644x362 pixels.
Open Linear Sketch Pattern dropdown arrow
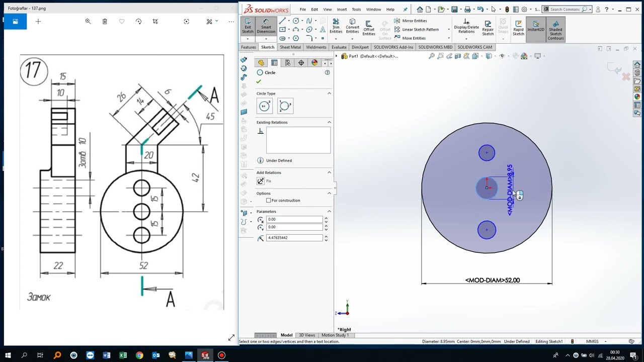pos(449,30)
